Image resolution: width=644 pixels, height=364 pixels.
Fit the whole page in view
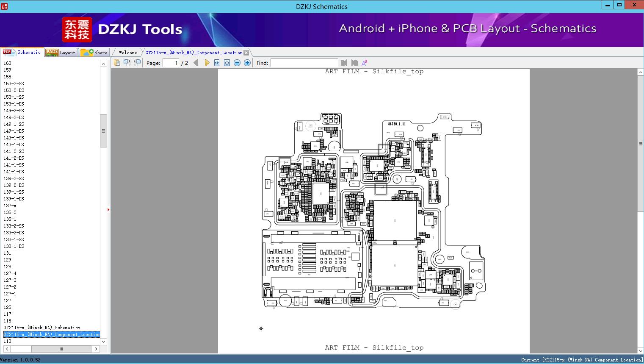227,63
